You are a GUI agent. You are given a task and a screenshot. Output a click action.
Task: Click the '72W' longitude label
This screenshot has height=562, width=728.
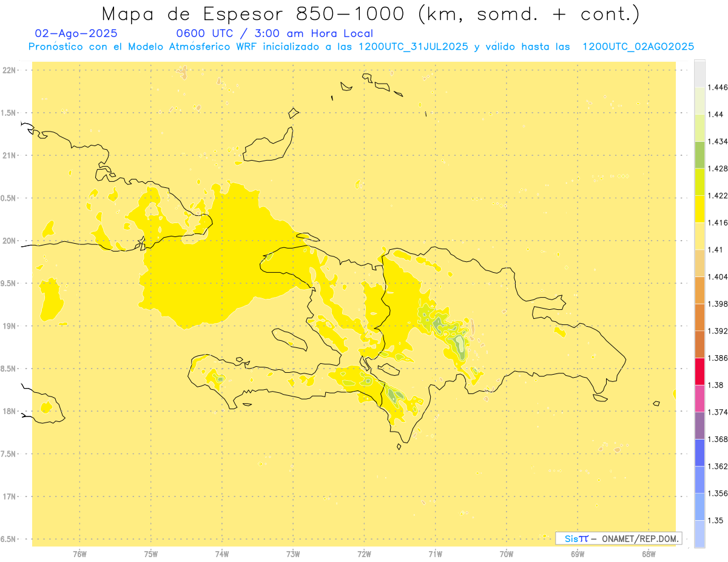coord(364,554)
